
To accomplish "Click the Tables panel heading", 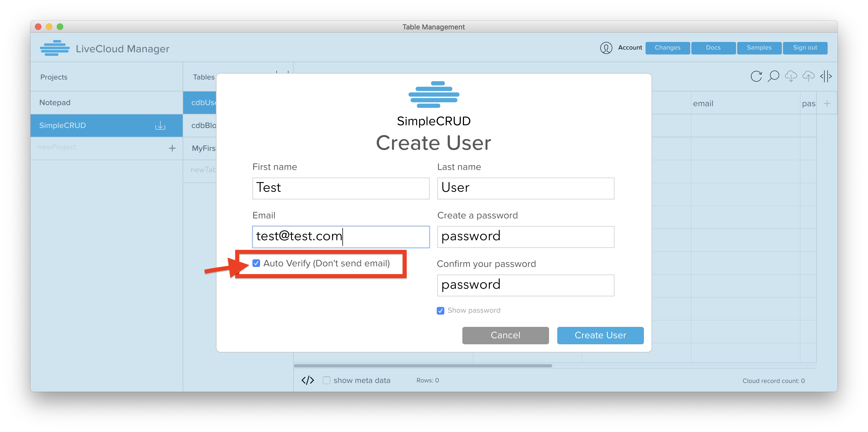I will 204,77.
